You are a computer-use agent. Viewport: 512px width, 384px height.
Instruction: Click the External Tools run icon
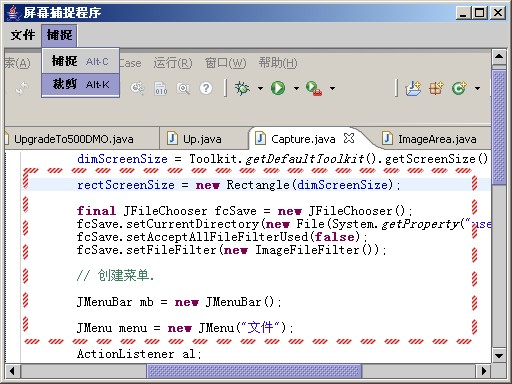314,89
